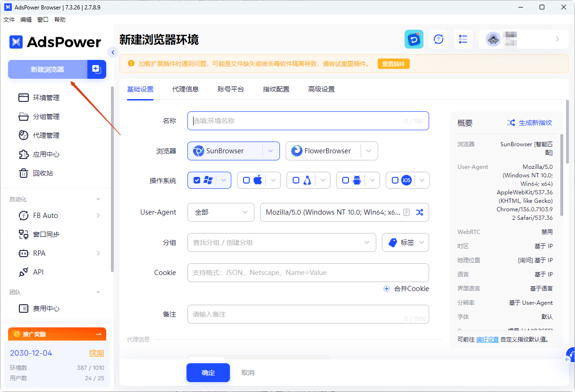This screenshot has height=392, width=575.
Task: Click the shuffle icon next to 生成新指纹
Action: (511, 123)
